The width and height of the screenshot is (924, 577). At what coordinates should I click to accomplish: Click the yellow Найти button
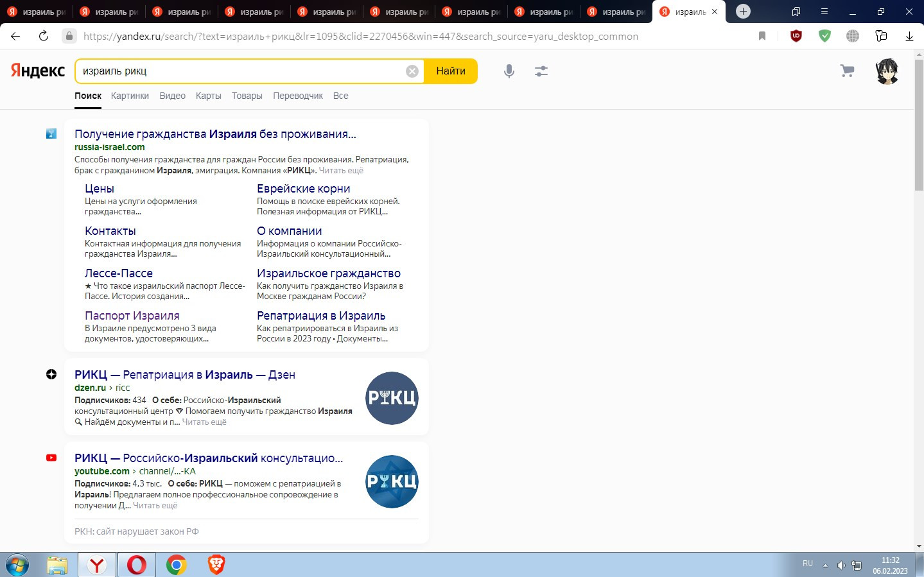tap(451, 71)
